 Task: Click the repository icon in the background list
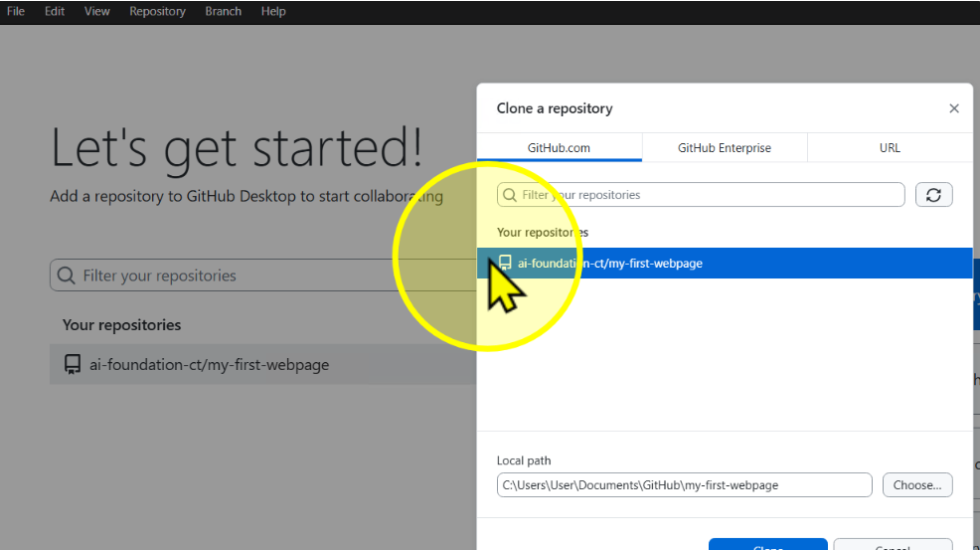coord(73,364)
